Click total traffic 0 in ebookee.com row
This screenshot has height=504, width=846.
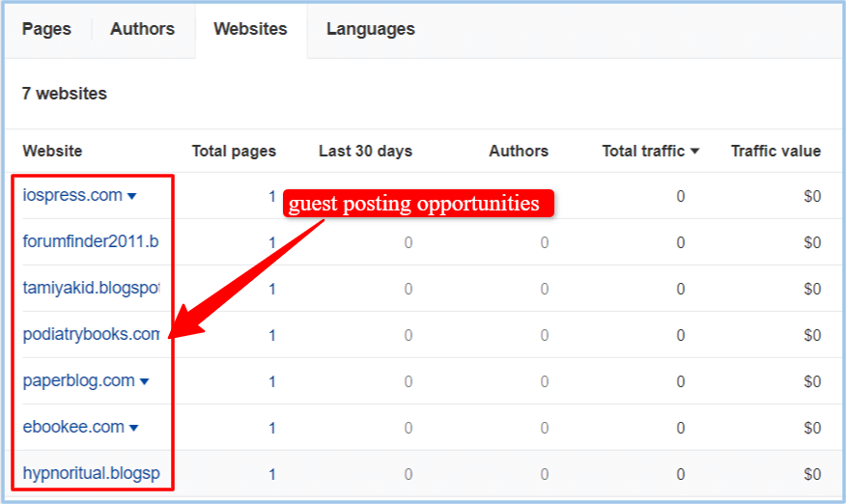681,429
